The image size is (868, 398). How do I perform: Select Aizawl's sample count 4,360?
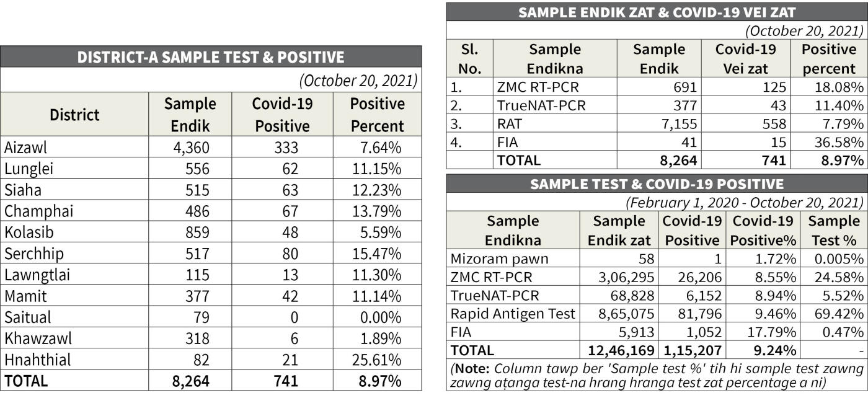191,148
